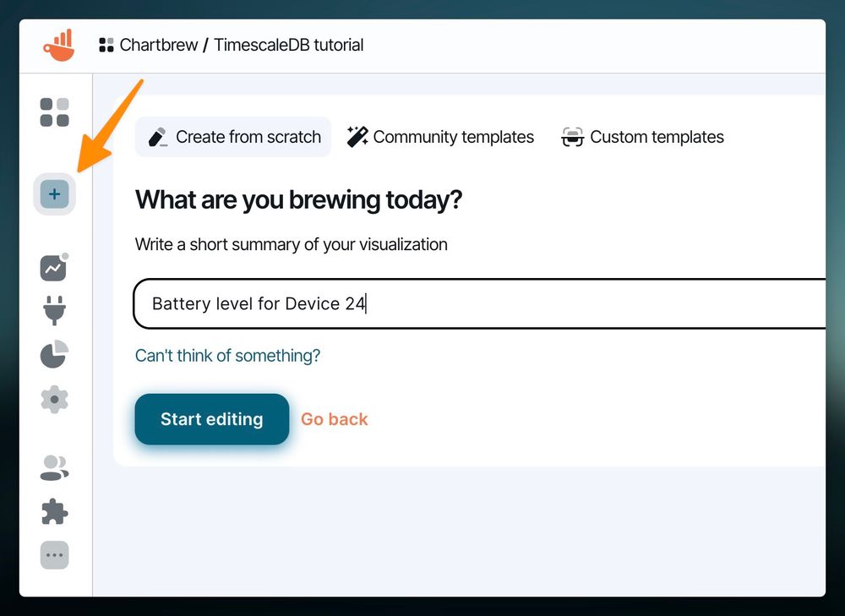Switch to the Custom templates tab
This screenshot has height=616, width=845.
pyautogui.click(x=657, y=136)
